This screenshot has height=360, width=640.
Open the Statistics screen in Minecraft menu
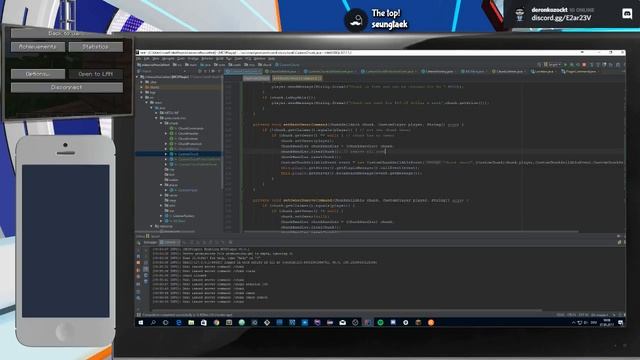(x=96, y=47)
